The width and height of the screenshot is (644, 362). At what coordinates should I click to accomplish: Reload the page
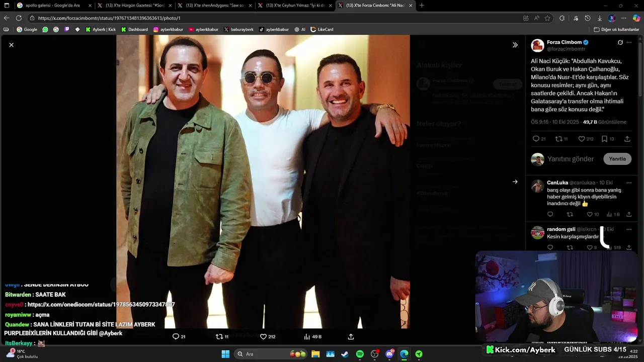click(x=19, y=18)
